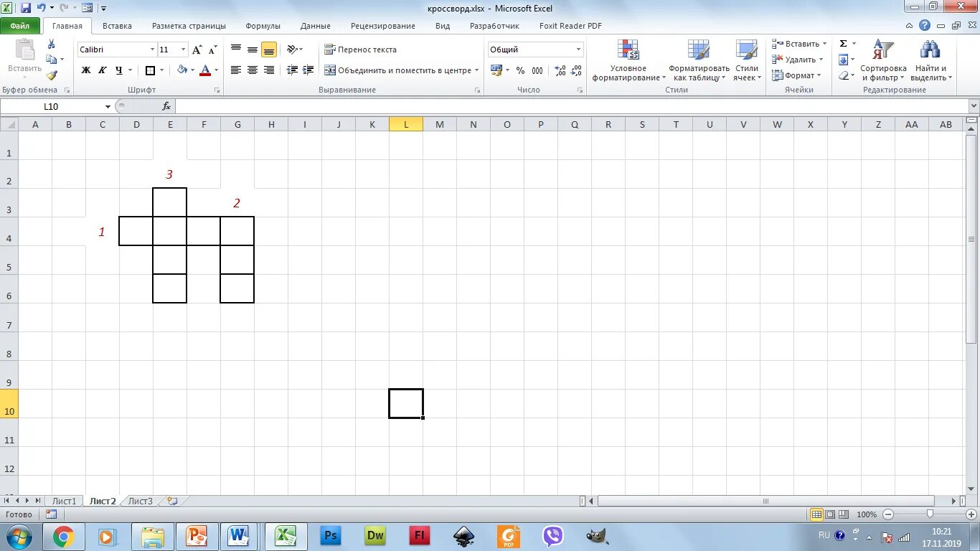
Task: Click the Paste (Вставить) clipboard icon
Action: 25,50
